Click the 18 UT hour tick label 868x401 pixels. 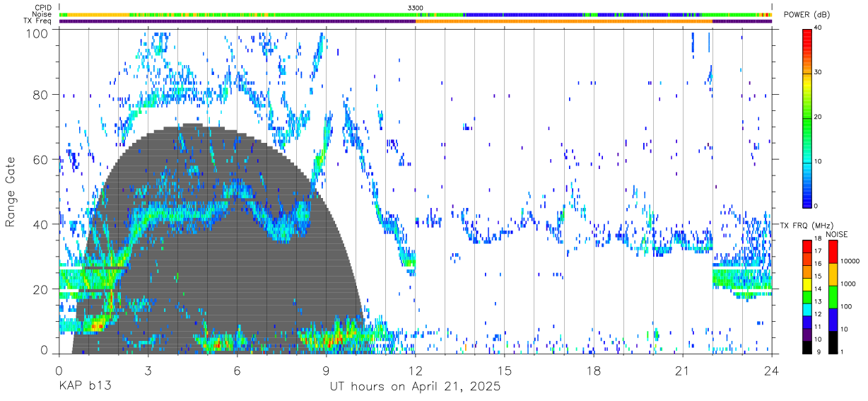point(594,371)
